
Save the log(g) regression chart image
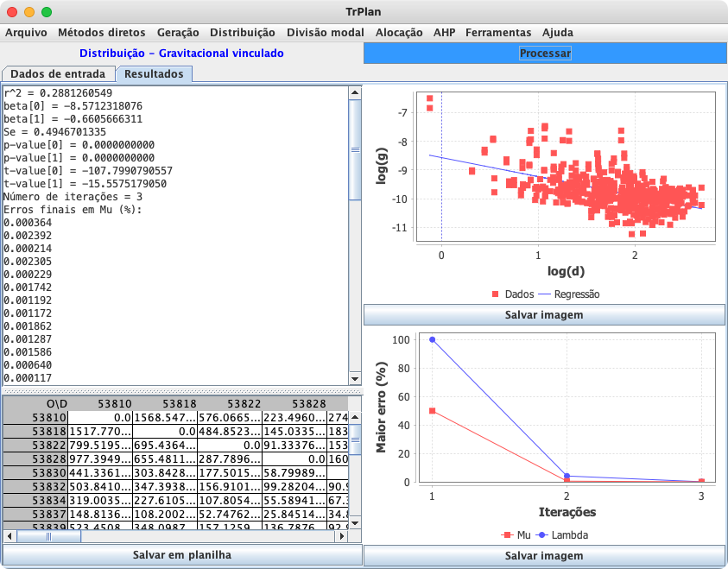[x=544, y=314]
